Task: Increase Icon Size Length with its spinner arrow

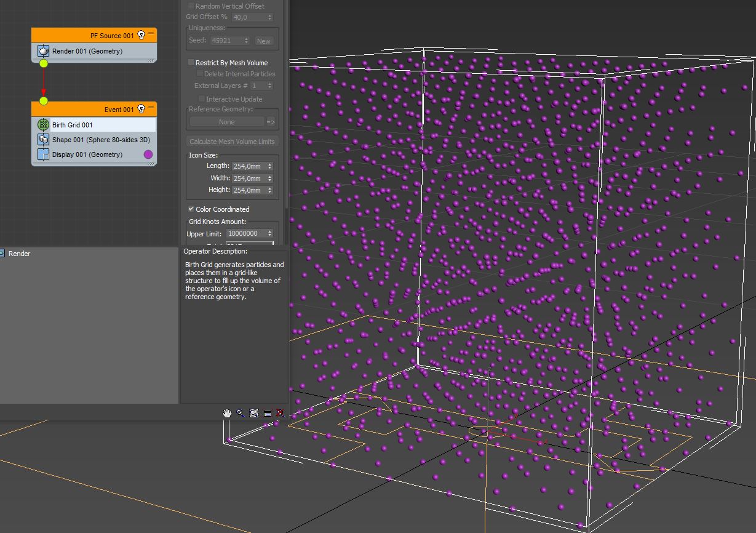Action: (269, 164)
